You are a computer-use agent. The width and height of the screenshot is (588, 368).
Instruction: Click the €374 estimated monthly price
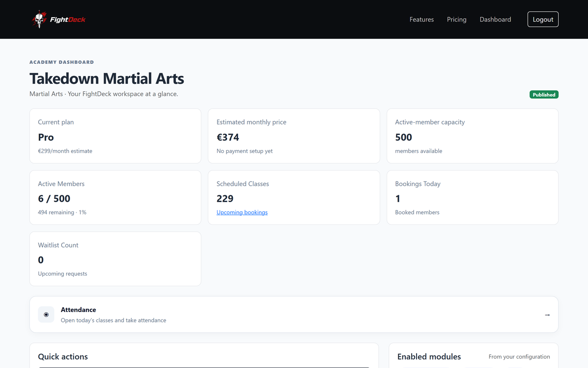pyautogui.click(x=228, y=137)
